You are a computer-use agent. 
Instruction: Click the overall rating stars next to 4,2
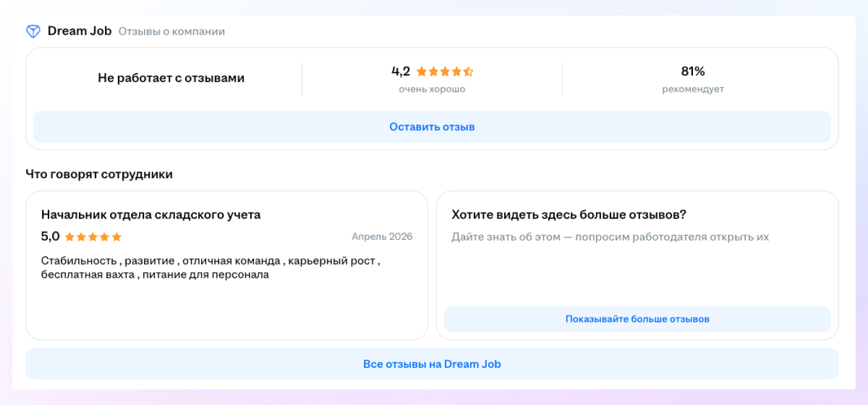[x=445, y=71]
